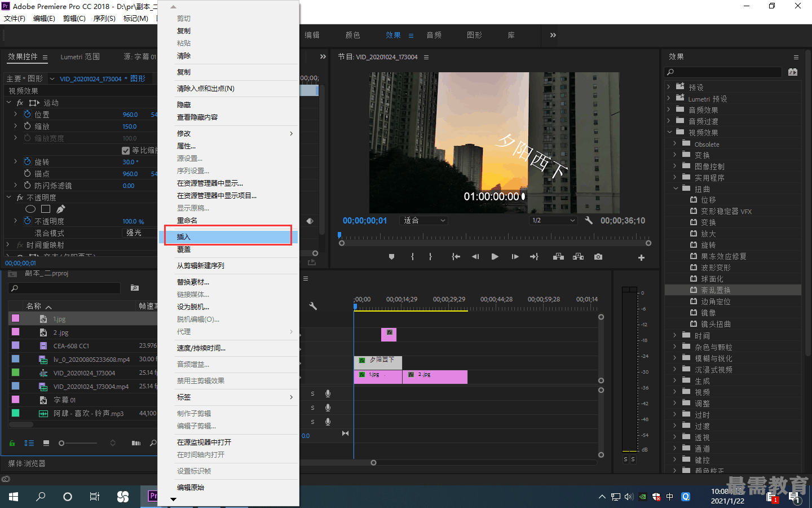Toggle animation stopwatch for 位置
This screenshot has height=508, width=812.
click(27, 114)
